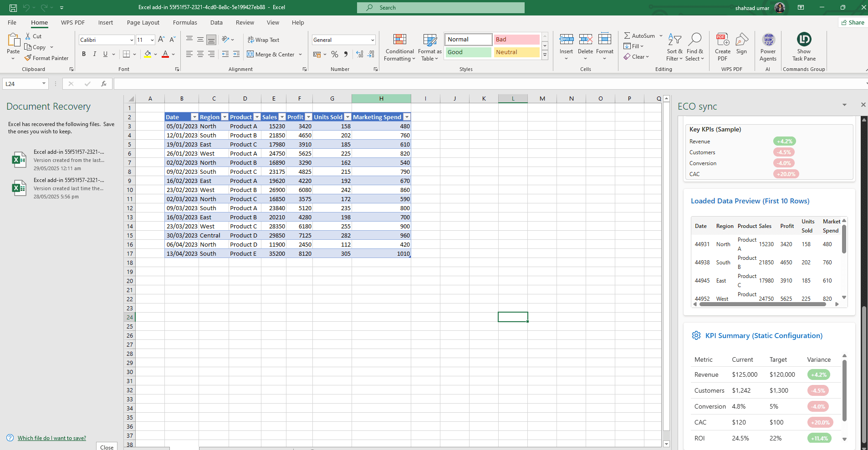The height and width of the screenshot is (450, 868).
Task: Click the formula bar input
Action: coord(490,84)
